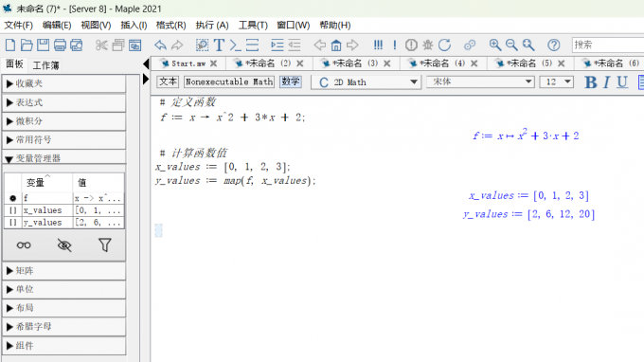Indent section with indent icon
The image size is (644, 362).
click(277, 45)
